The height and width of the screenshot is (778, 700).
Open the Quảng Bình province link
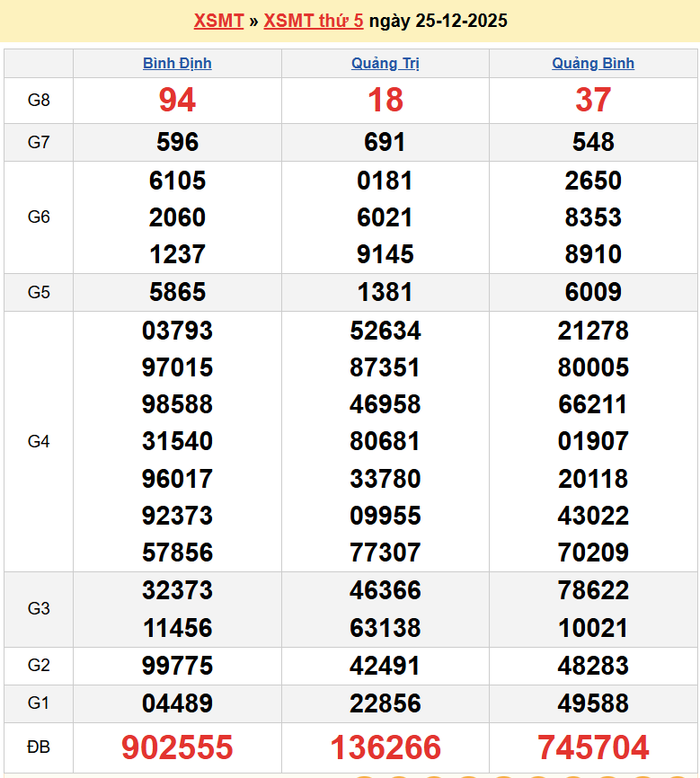tap(593, 63)
